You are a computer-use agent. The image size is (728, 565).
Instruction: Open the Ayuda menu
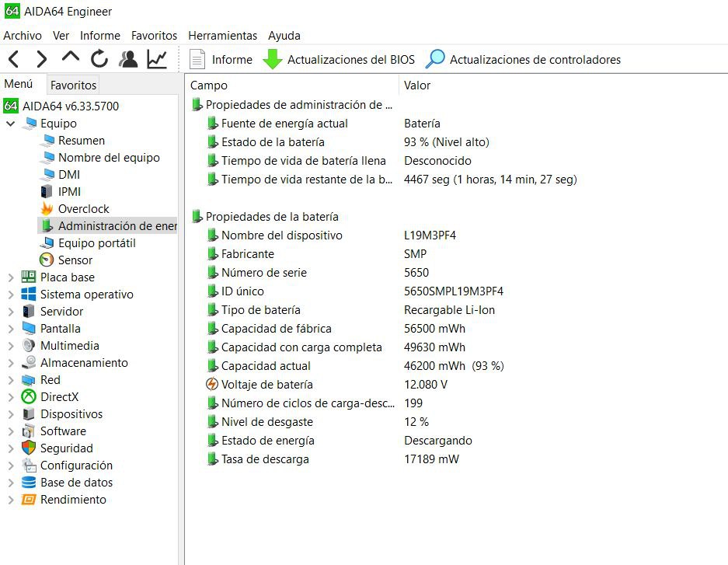[x=284, y=35]
